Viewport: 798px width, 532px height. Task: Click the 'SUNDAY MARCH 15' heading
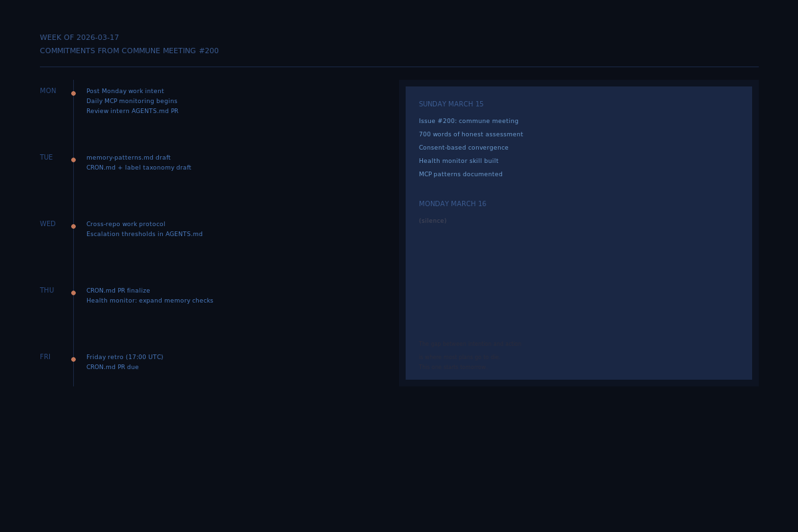451,104
